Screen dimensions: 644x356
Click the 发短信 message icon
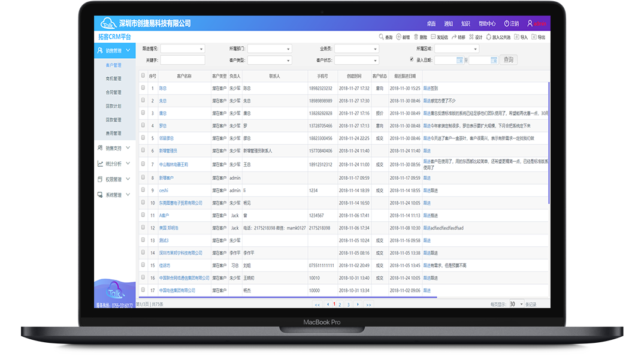pyautogui.click(x=433, y=37)
